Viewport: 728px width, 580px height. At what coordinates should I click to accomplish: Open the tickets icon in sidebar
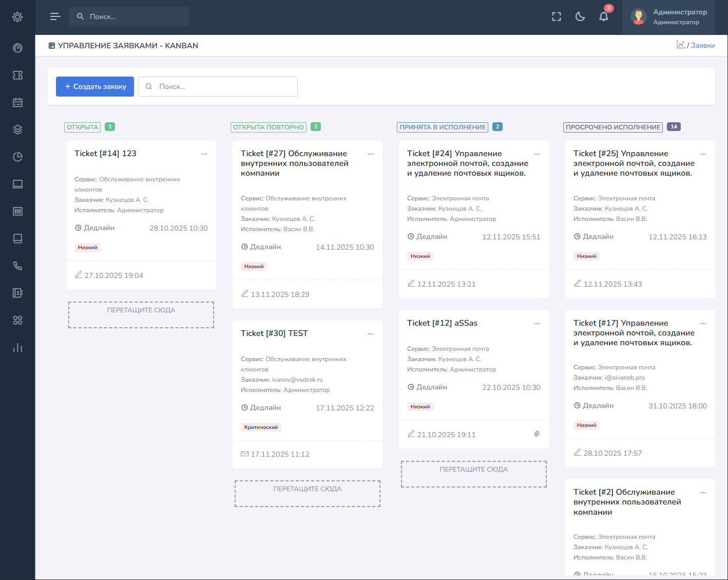pos(17,76)
